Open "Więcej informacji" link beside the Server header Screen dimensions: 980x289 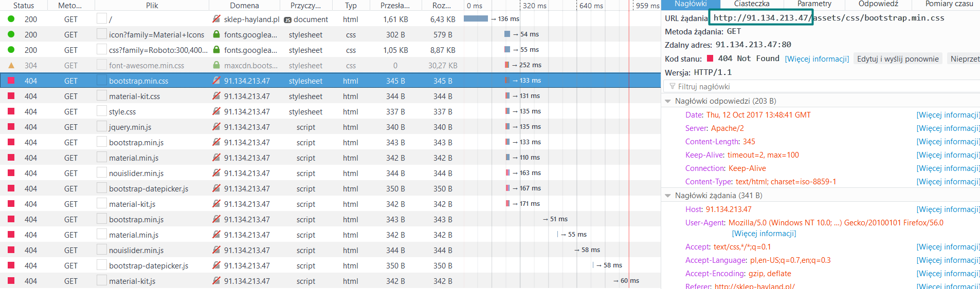[x=947, y=128]
